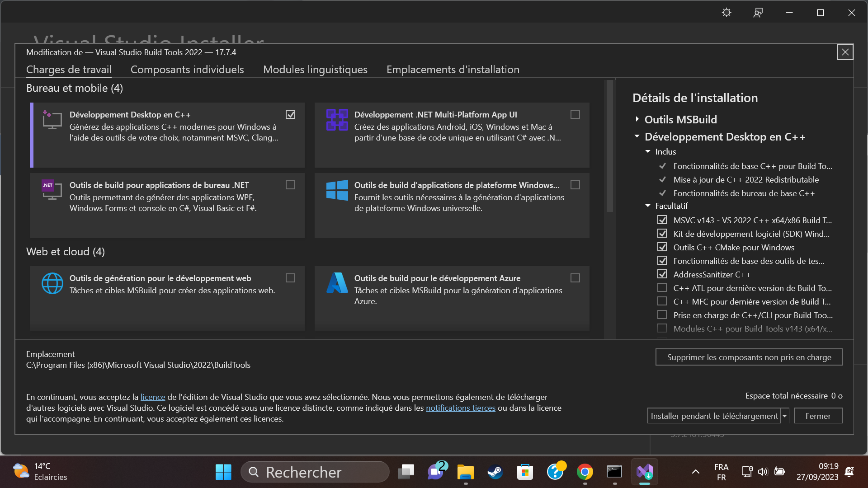Click the network icon in system tray

tap(747, 472)
